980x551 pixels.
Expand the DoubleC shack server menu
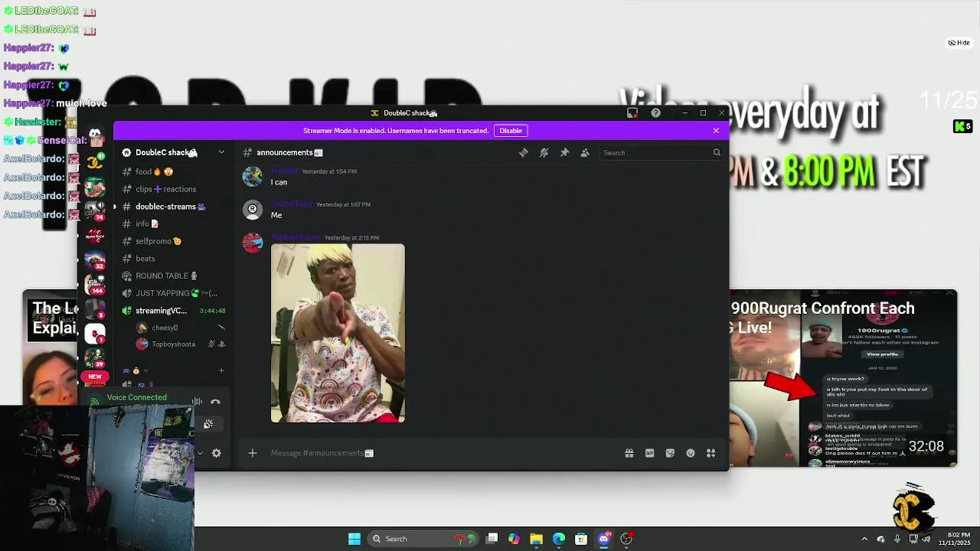coord(221,152)
